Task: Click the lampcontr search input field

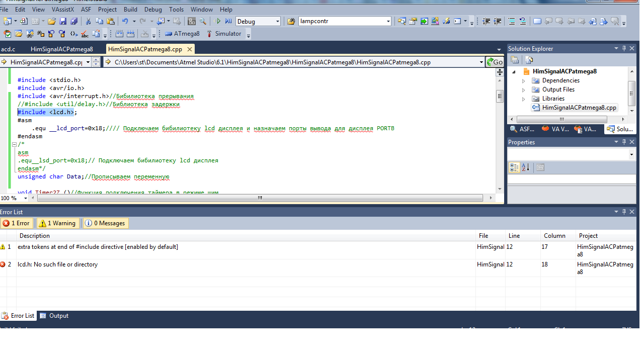Action: coord(341,21)
